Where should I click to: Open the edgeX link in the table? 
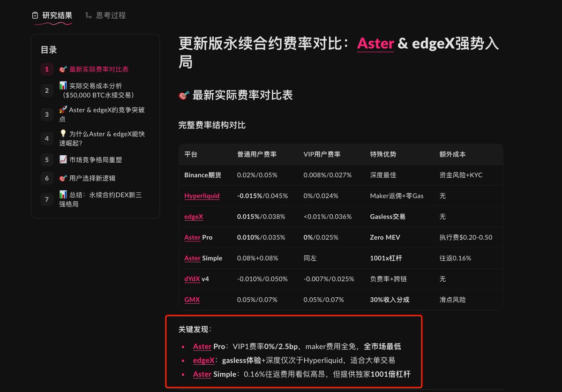coord(194,217)
